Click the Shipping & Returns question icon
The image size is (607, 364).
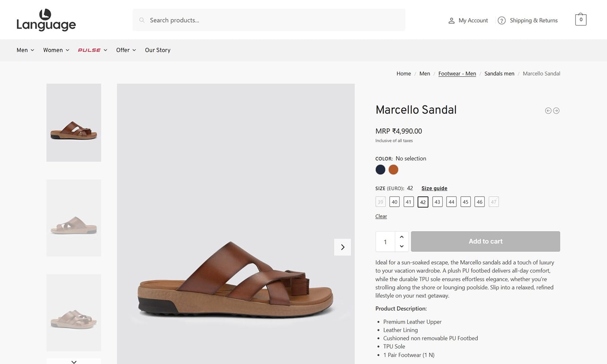click(x=502, y=20)
